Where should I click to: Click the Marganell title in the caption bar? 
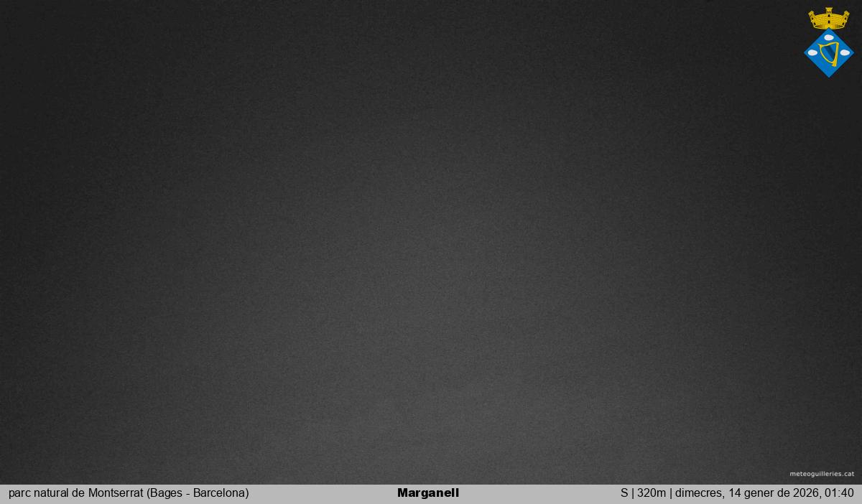(428, 493)
